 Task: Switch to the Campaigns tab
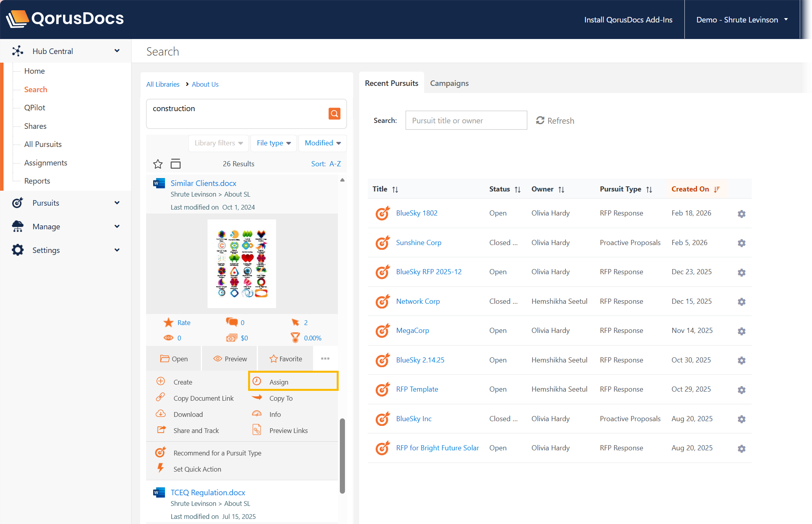tap(449, 83)
